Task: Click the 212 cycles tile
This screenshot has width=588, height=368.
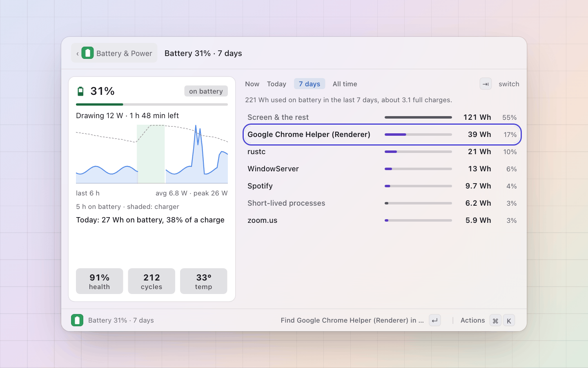Action: (151, 281)
